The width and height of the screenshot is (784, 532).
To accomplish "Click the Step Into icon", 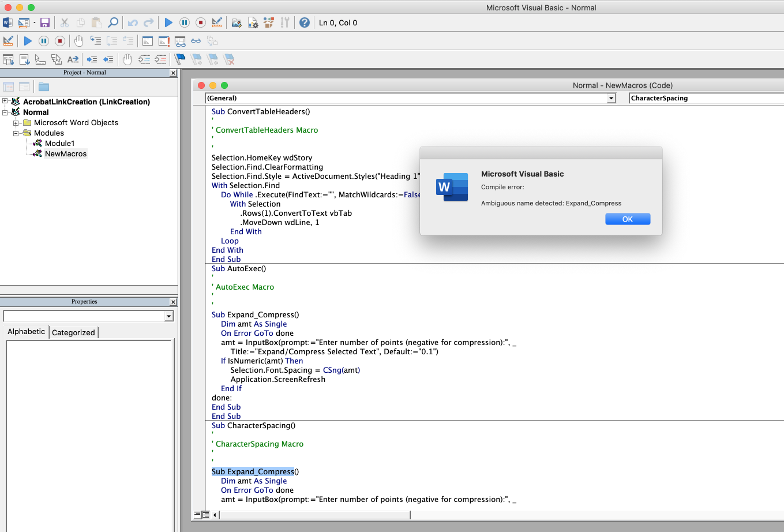I will click(x=96, y=41).
